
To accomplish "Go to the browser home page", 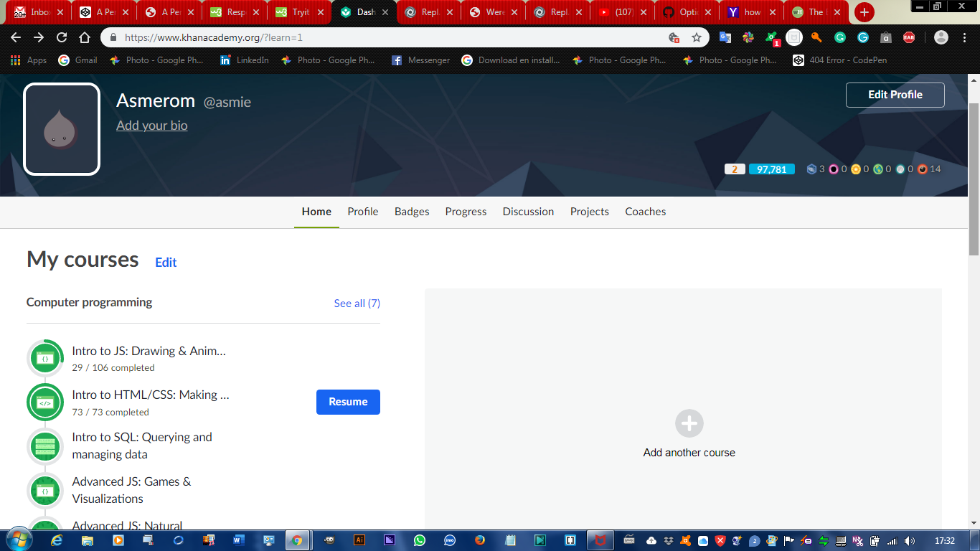I will (x=85, y=37).
